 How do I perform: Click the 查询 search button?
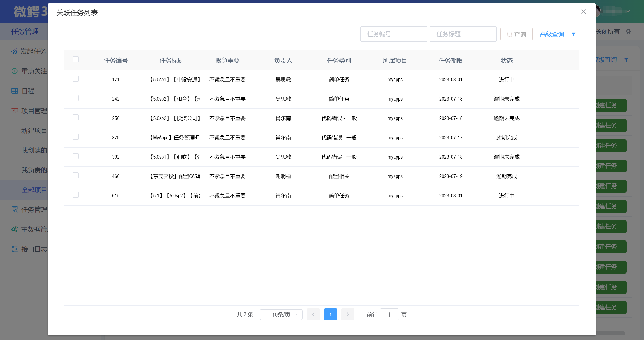(516, 34)
